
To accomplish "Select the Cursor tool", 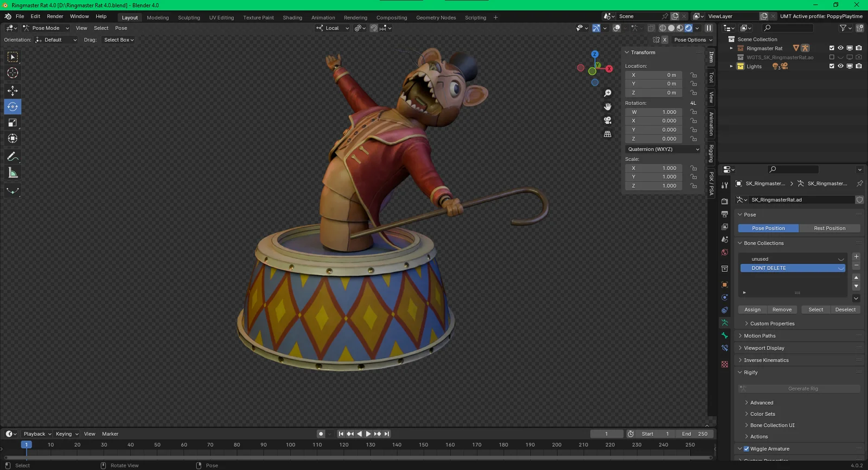I will pos(12,73).
